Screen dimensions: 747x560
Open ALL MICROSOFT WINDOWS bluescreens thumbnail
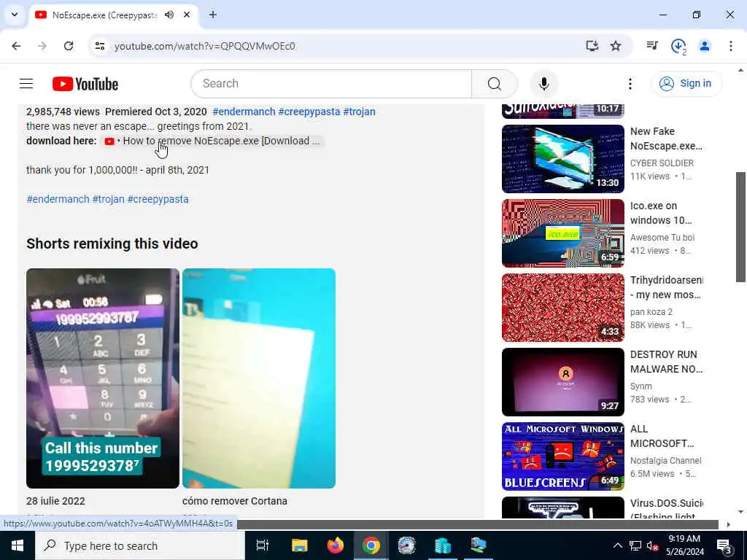point(562,456)
